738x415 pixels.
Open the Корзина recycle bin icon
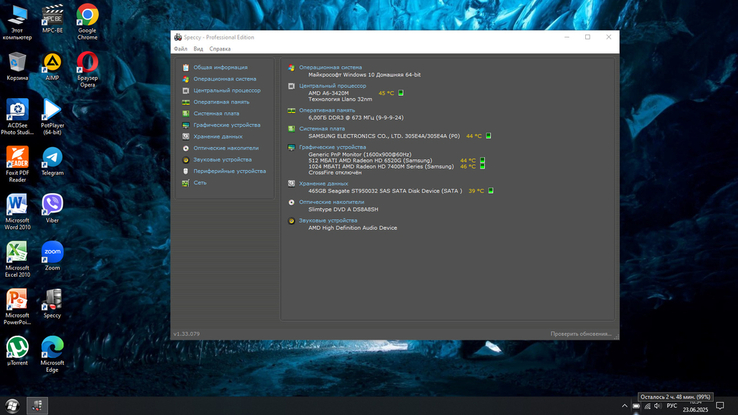(x=17, y=66)
